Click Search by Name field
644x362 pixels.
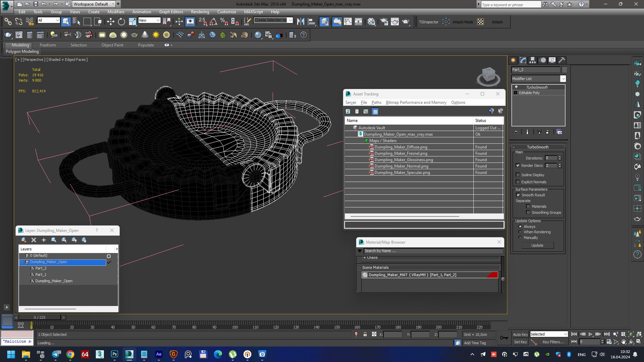click(433, 251)
